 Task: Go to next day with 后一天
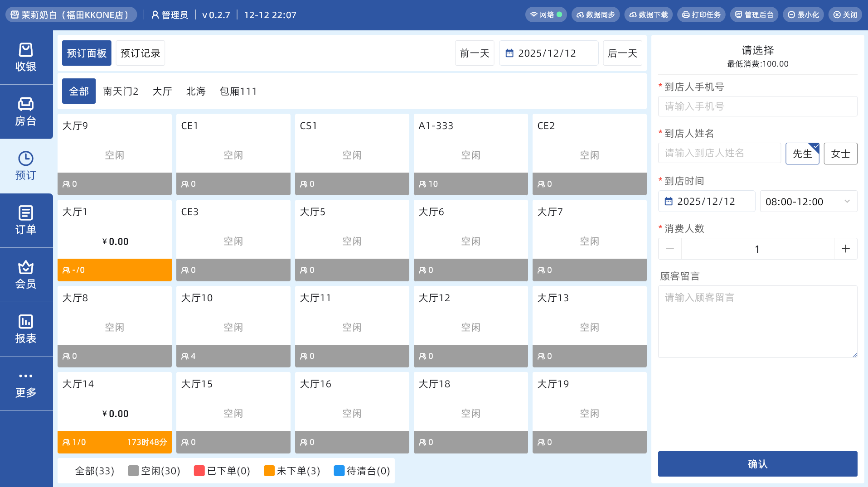pos(622,53)
